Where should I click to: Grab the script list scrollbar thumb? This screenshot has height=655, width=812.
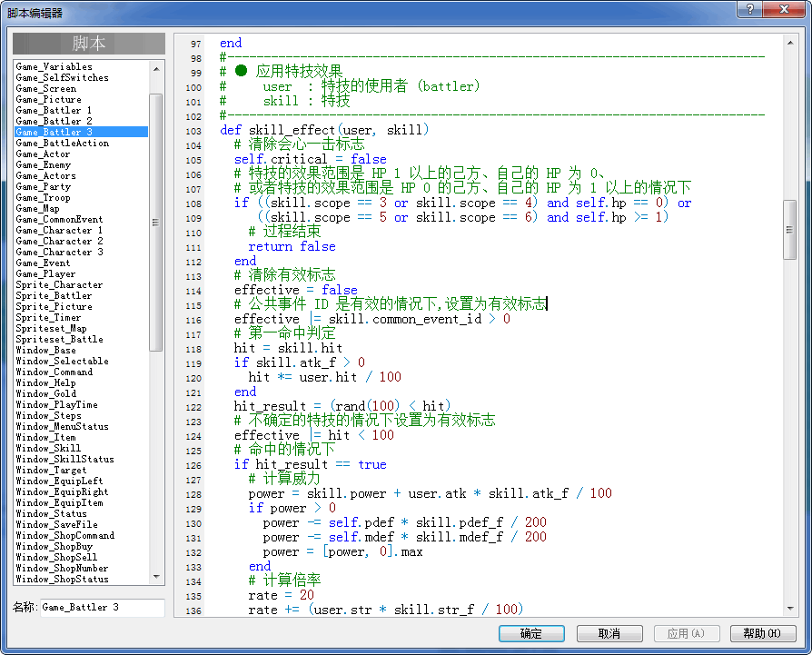156,223
